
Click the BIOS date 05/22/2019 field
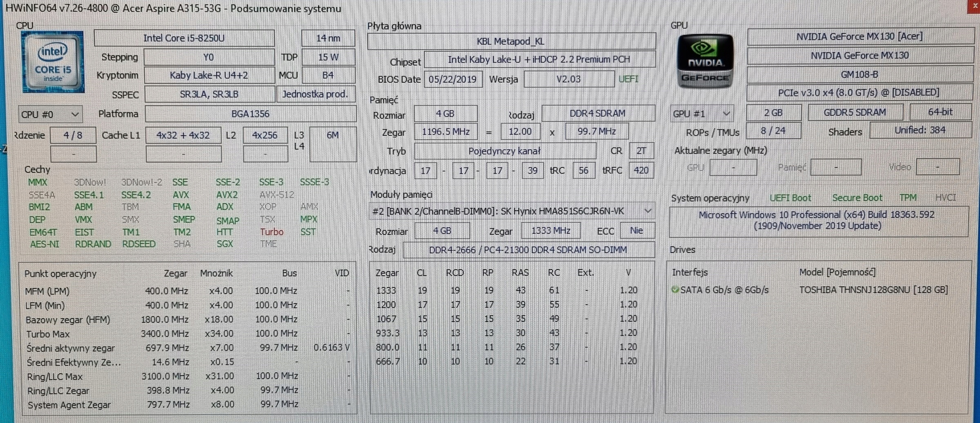453,79
